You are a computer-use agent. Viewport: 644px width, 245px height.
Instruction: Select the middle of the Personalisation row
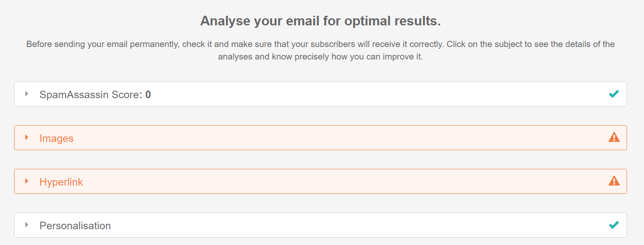(320, 225)
